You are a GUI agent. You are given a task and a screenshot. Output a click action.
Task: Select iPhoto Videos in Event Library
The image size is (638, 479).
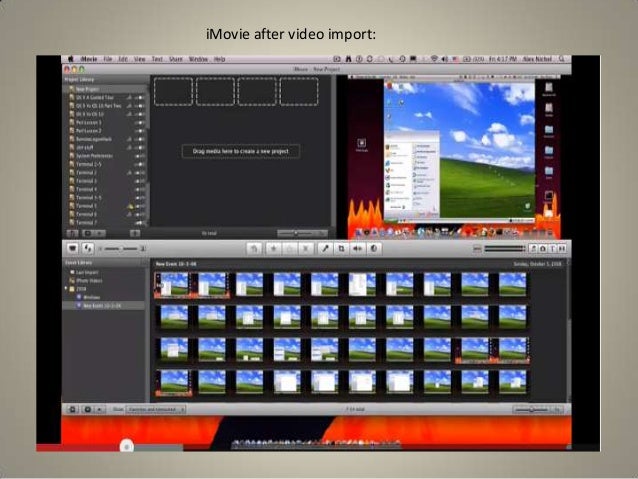pos(105,280)
